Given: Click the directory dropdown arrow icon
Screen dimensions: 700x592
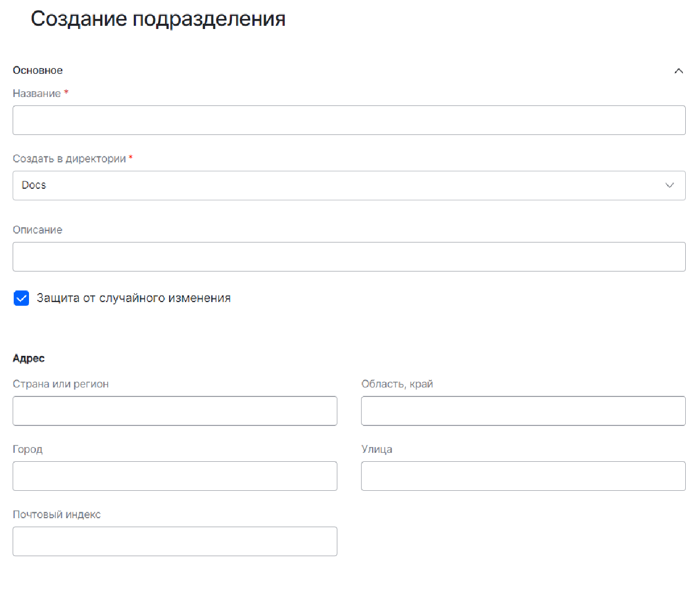Looking at the screenshot, I should [x=669, y=186].
